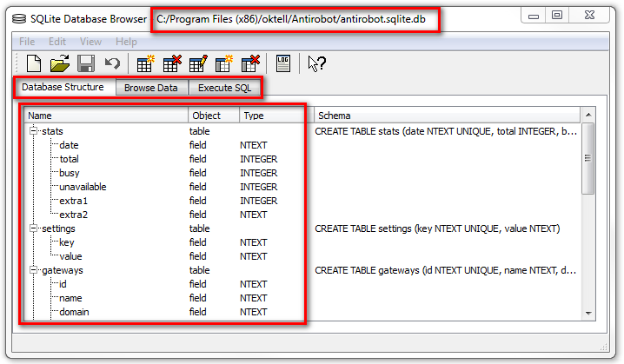
Task: Activate the What's This help pointer
Action: click(316, 63)
